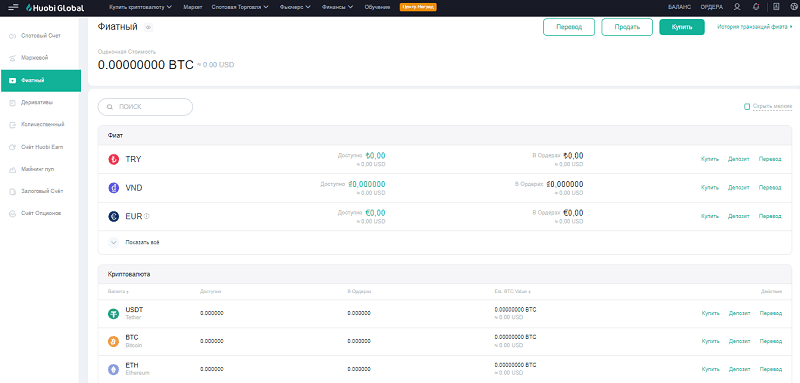The image size is (800, 383).
Task: Click Перевод link in ETH row
Action: coord(770,369)
